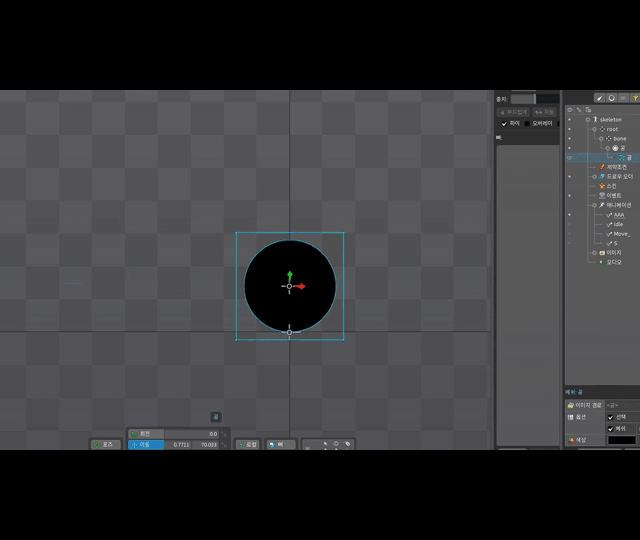
Task: Click the 부드럽게 (smooth) button
Action: tap(513, 112)
